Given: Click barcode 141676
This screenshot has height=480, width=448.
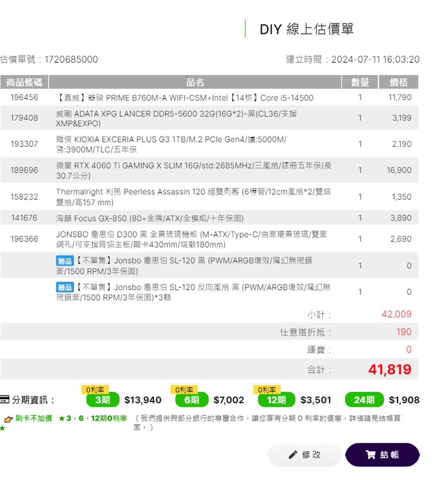Looking at the screenshot, I should [x=24, y=218].
